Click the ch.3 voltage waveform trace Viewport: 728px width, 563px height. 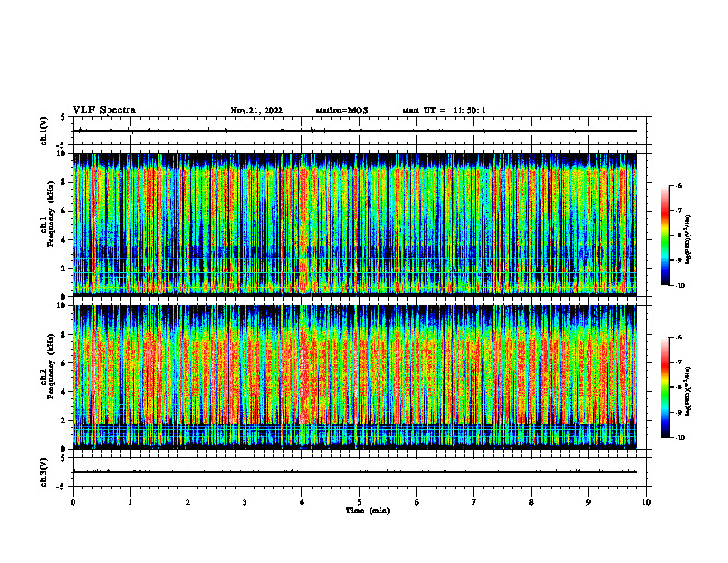point(355,472)
